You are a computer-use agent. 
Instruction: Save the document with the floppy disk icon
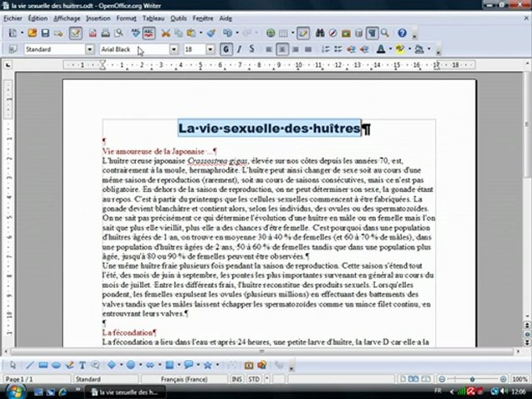(45, 33)
